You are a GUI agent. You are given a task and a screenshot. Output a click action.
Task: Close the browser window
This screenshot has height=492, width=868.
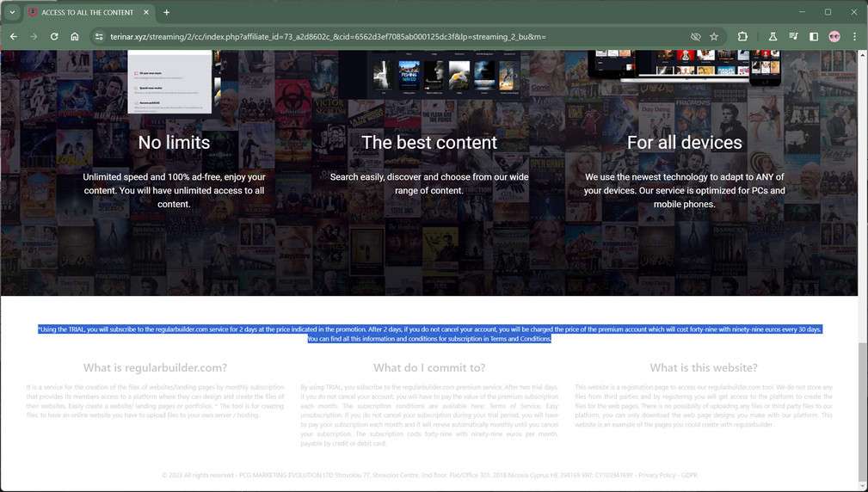853,12
